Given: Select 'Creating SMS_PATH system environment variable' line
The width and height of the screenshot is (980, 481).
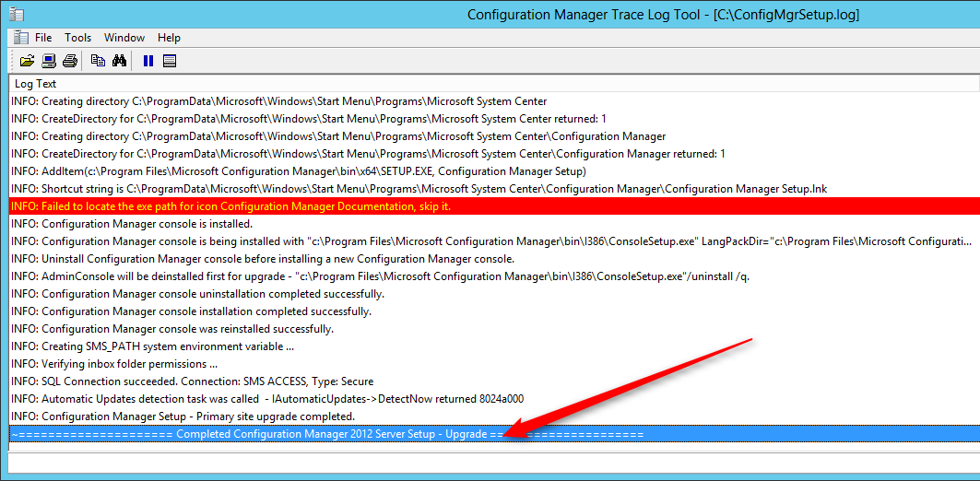Looking at the screenshot, I should coord(494,346).
